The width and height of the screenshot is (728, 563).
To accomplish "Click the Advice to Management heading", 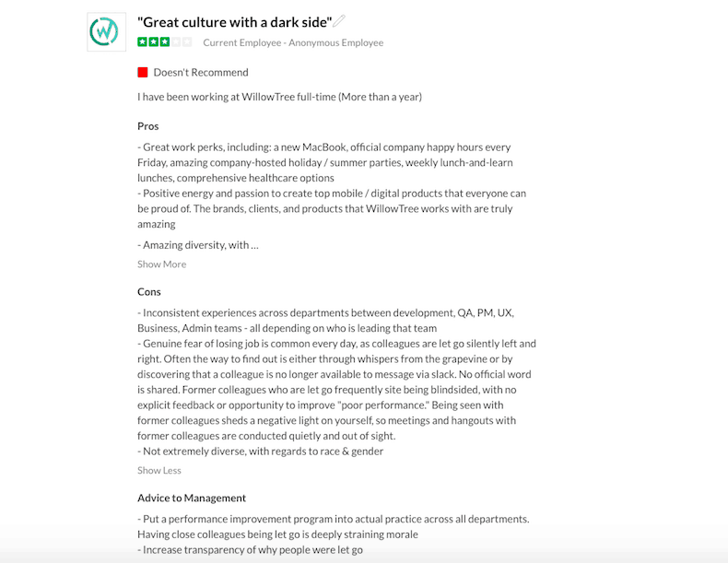I will 192,498.
